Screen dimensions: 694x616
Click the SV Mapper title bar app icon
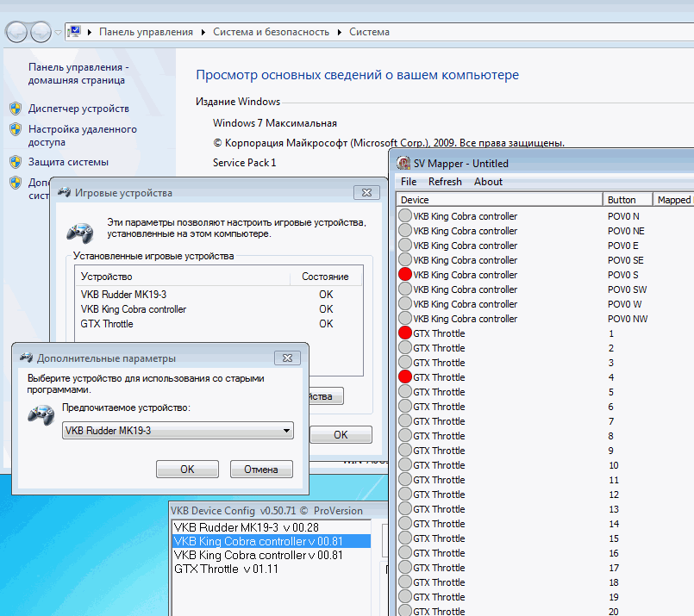pyautogui.click(x=403, y=163)
